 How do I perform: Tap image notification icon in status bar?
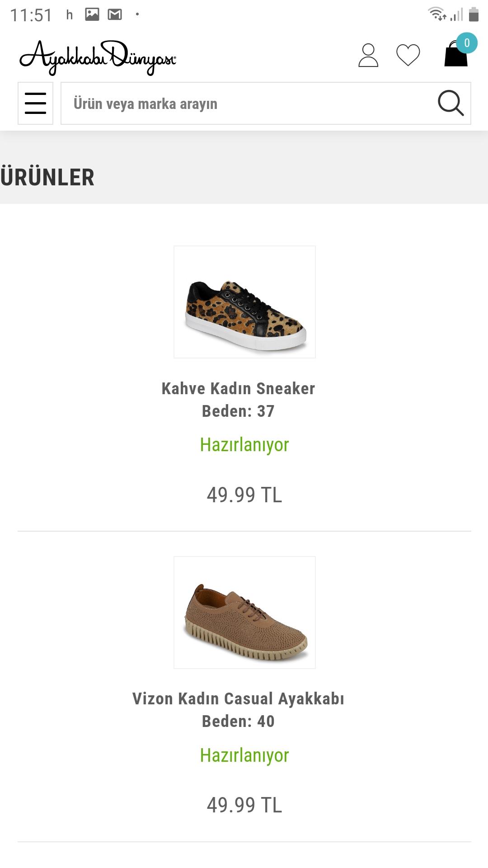click(92, 14)
